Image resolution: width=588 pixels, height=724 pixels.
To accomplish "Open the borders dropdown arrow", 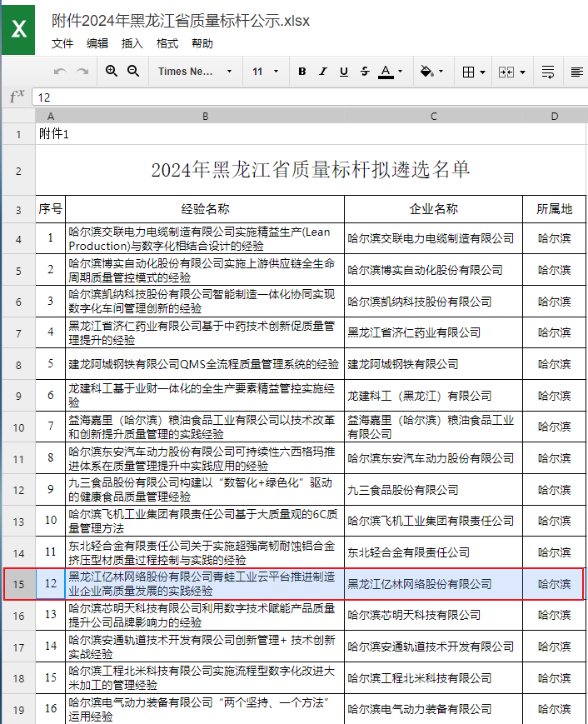I will click(483, 72).
